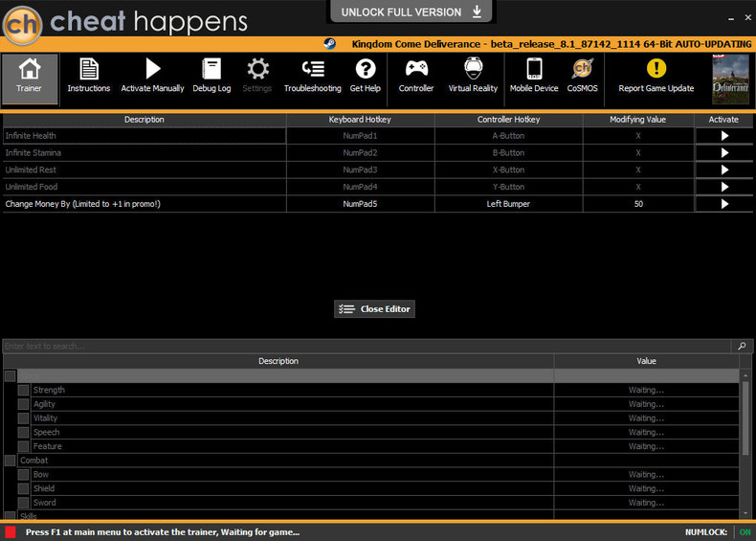Click the Kingdom Come Deliverance cover thumbnail

(x=730, y=79)
